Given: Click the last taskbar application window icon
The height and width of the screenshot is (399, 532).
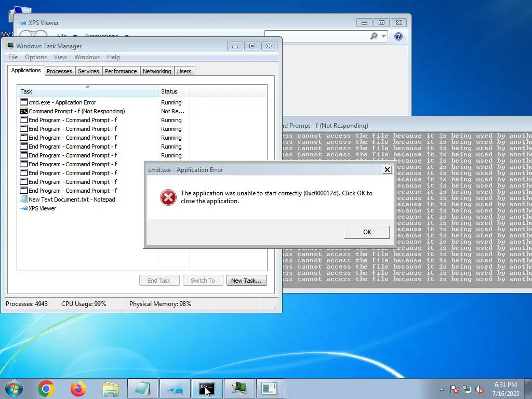Looking at the screenshot, I should click(x=270, y=389).
